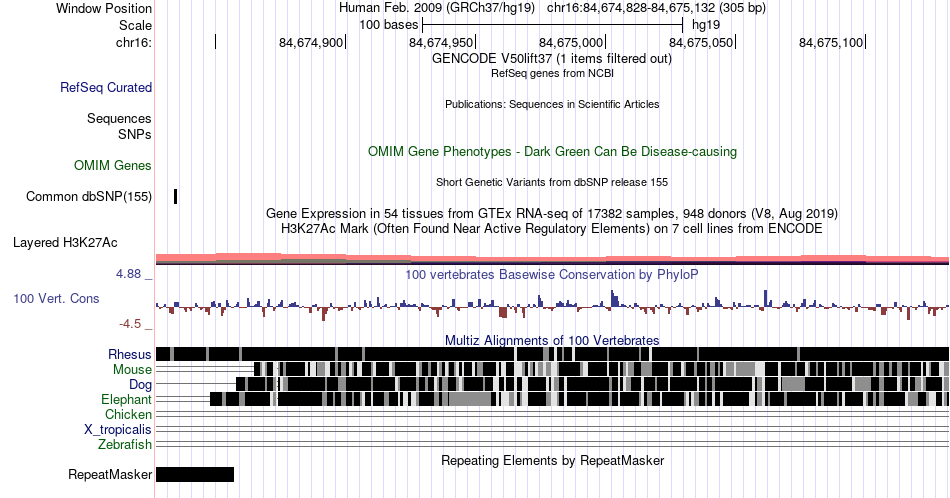Click the OMIM Gene Phenotypes title
Image resolution: width=950 pixels, height=498 pixels.
[552, 151]
